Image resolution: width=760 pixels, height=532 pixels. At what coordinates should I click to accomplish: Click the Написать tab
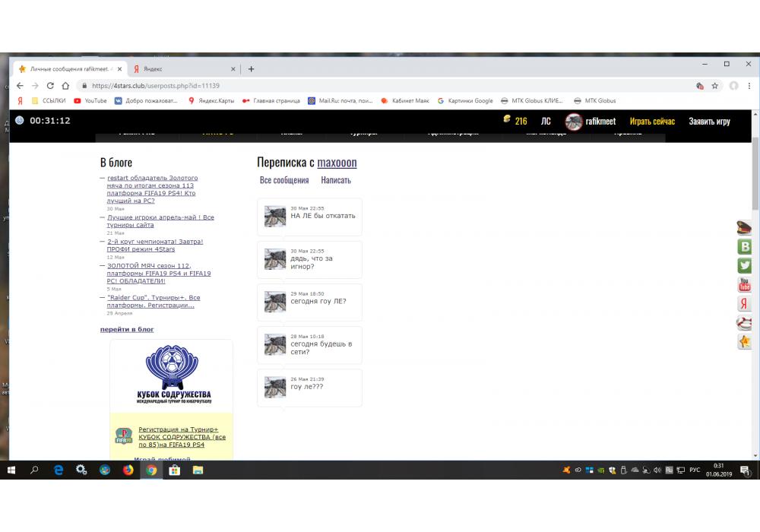click(x=336, y=180)
